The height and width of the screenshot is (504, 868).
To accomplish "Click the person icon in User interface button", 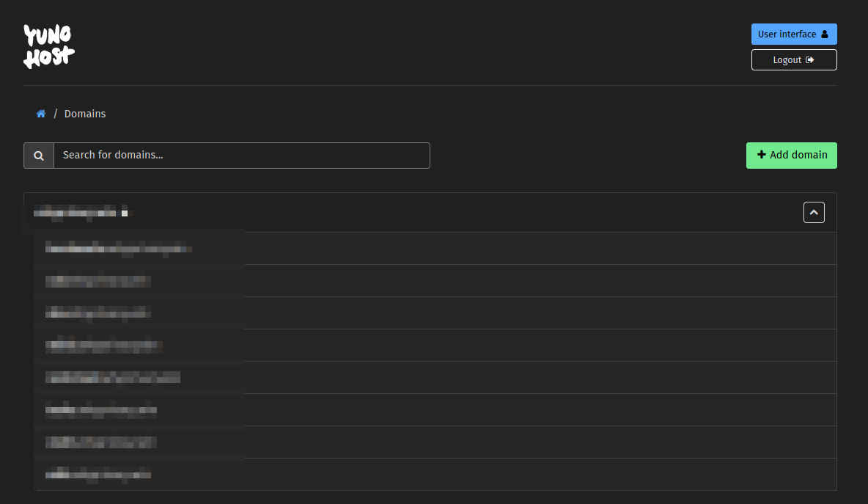I will 824,34.
